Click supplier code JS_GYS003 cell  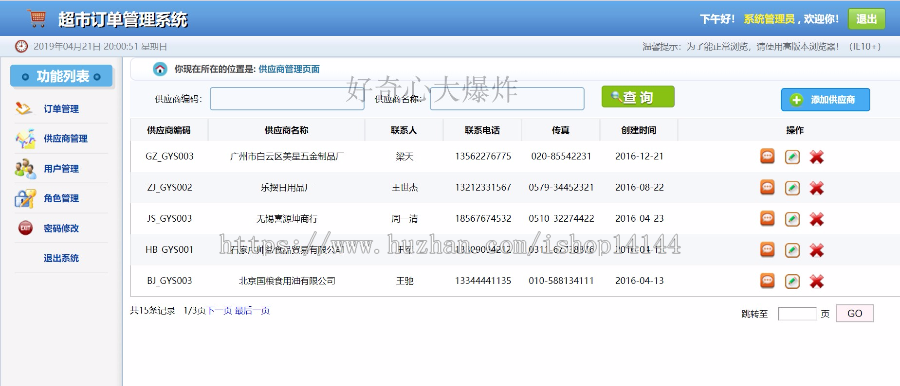[169, 219]
